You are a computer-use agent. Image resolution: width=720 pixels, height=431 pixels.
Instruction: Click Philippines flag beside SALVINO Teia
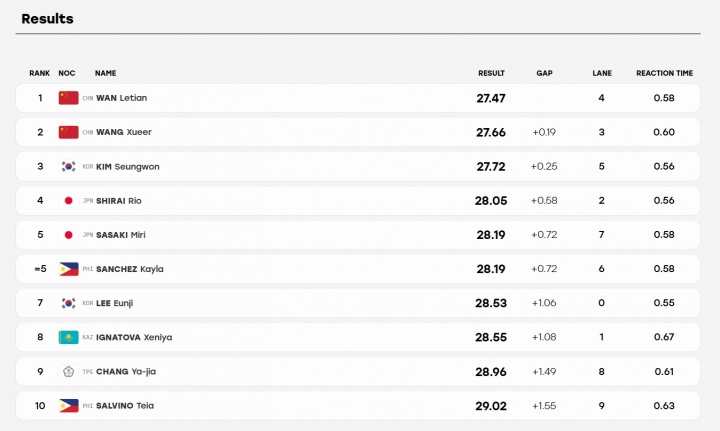[x=68, y=406]
